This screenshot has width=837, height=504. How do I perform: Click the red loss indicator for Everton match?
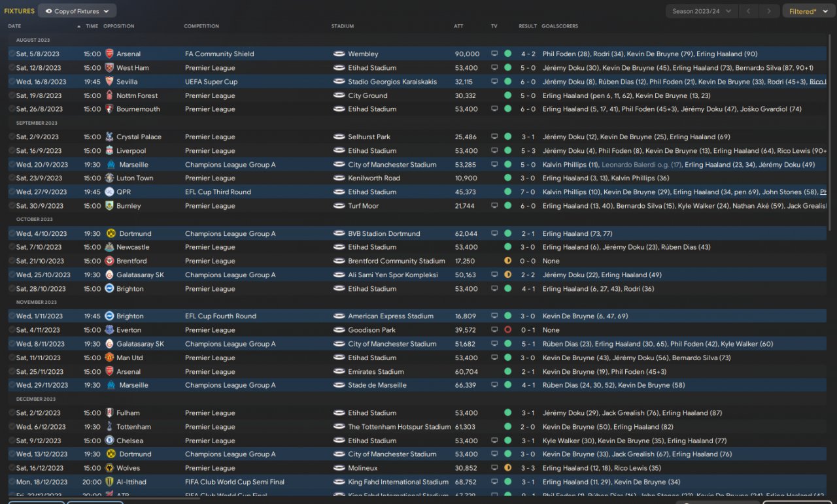[507, 330]
